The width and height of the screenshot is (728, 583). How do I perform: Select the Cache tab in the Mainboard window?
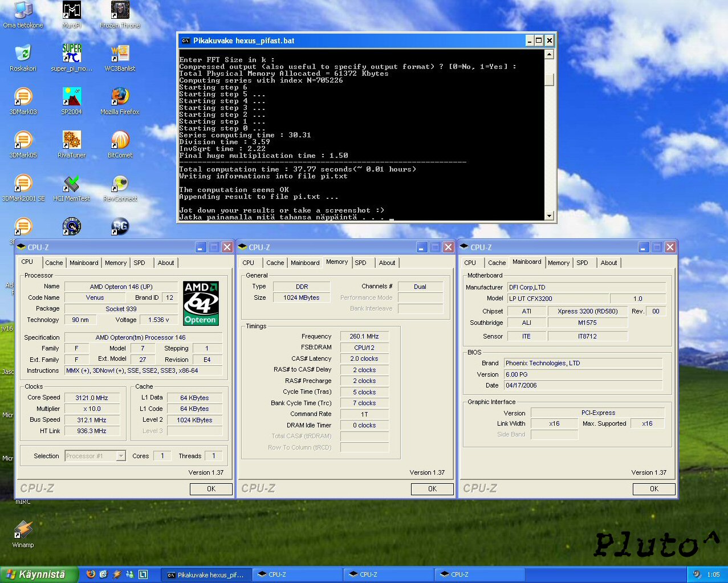coord(497,263)
